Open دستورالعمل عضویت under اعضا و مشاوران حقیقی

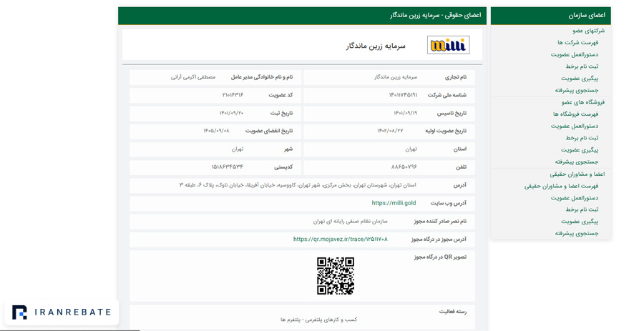tap(575, 198)
